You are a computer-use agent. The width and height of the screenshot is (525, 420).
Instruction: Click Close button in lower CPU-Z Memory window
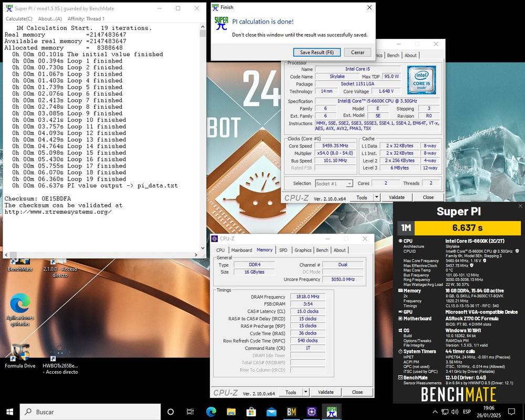(x=357, y=392)
